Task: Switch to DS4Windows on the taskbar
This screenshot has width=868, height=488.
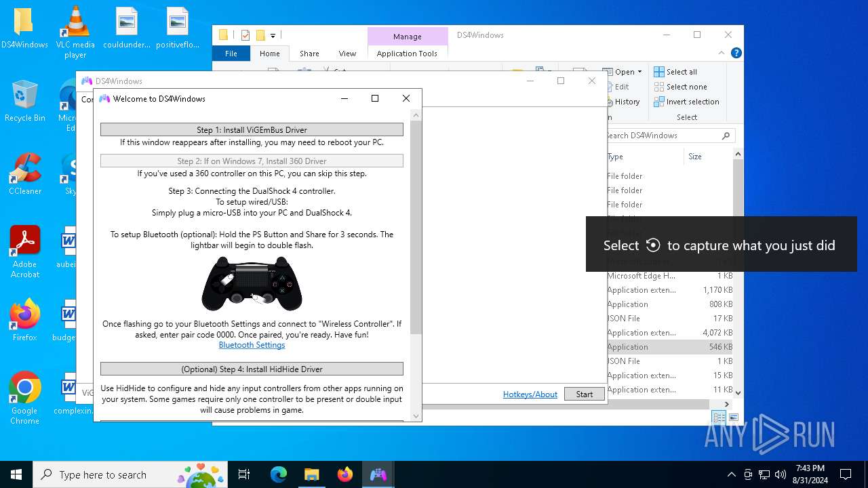Action: [378, 474]
